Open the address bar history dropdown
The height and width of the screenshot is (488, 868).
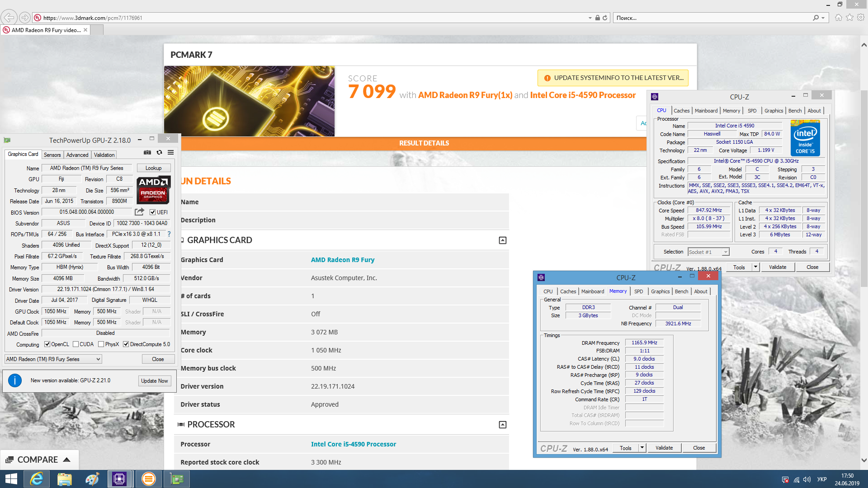click(x=590, y=18)
